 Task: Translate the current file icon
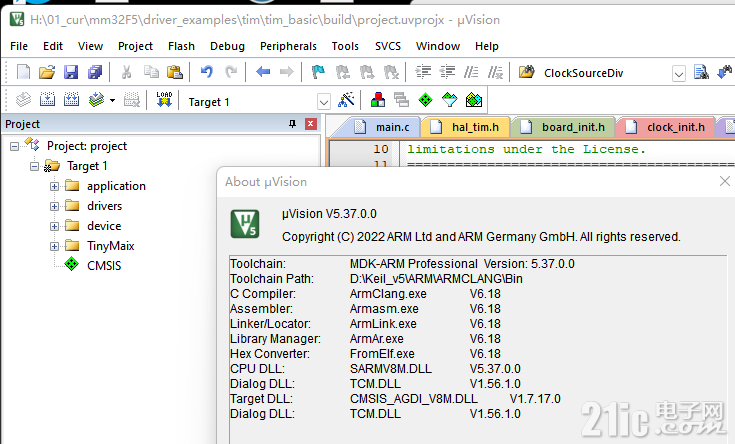(x=23, y=100)
